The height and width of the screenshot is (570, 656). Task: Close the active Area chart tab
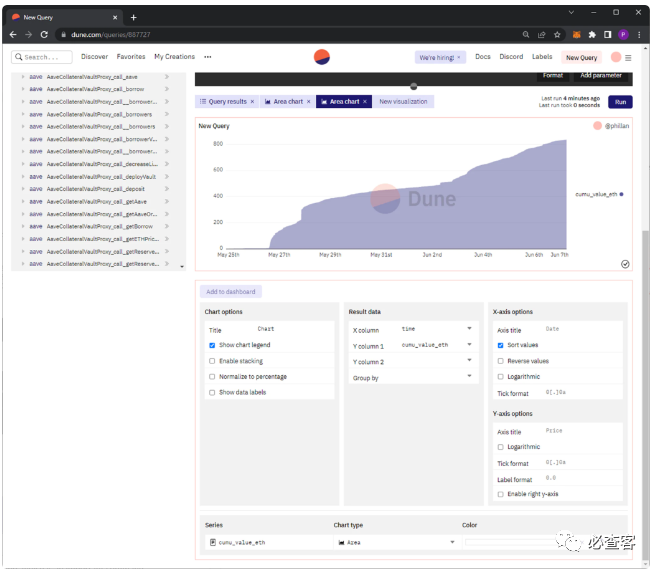click(365, 102)
